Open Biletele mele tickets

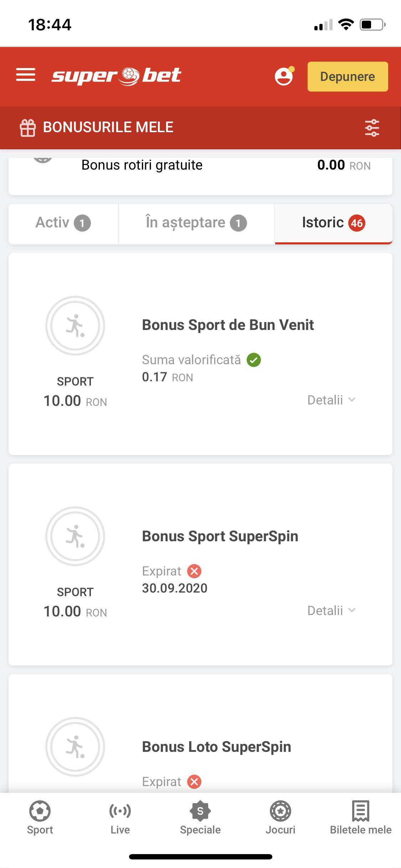360,817
